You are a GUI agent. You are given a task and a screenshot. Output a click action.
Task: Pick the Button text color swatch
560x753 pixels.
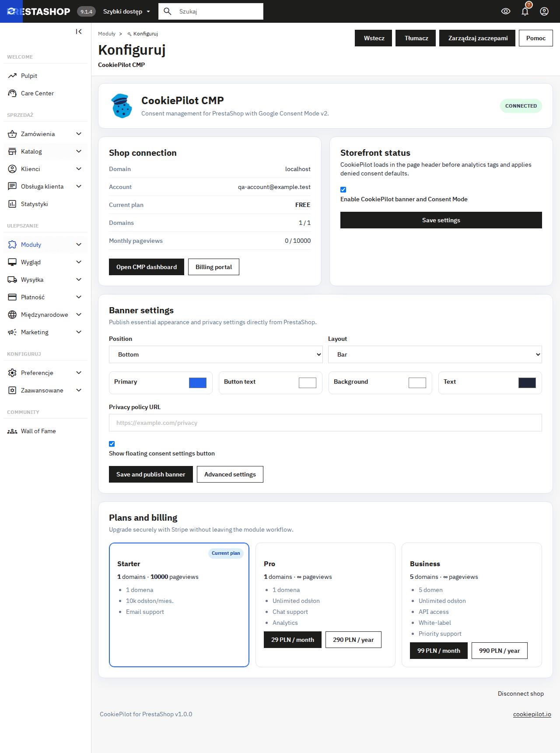click(308, 383)
